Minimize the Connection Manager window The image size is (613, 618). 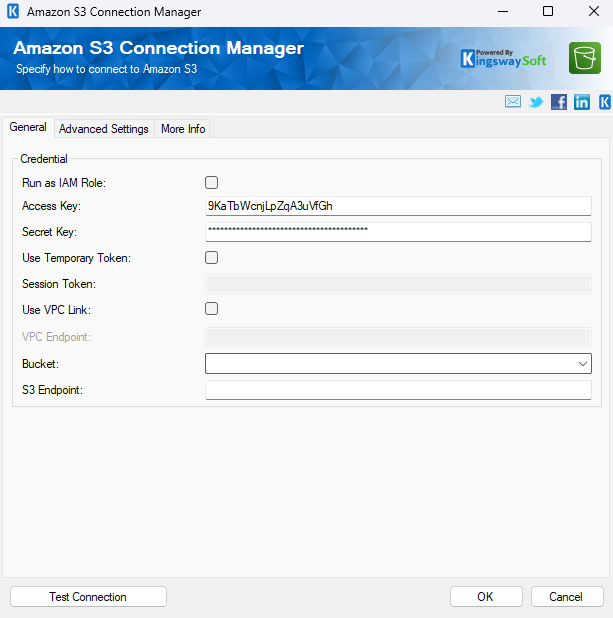(503, 11)
